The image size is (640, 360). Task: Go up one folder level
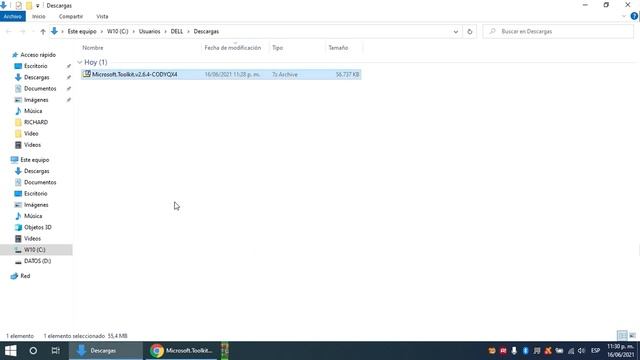tap(43, 31)
